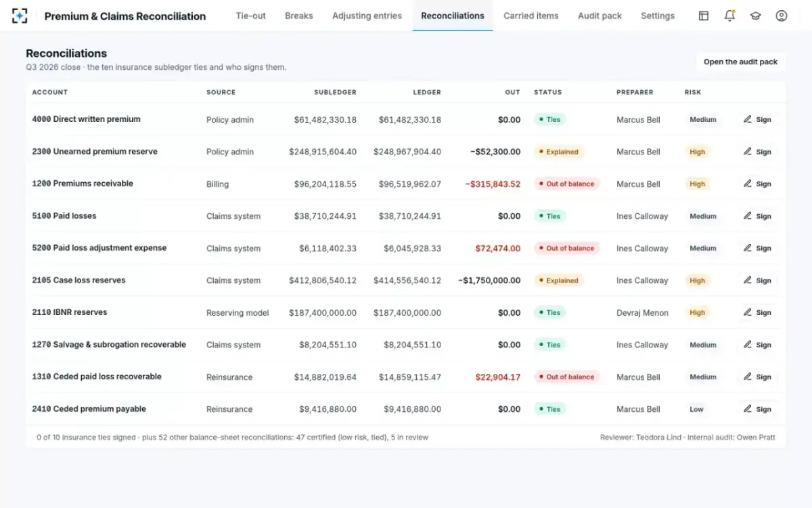Viewport: 812px width, 508px height.
Task: Click the Explained status on Unearned premium reserve
Action: (x=559, y=152)
